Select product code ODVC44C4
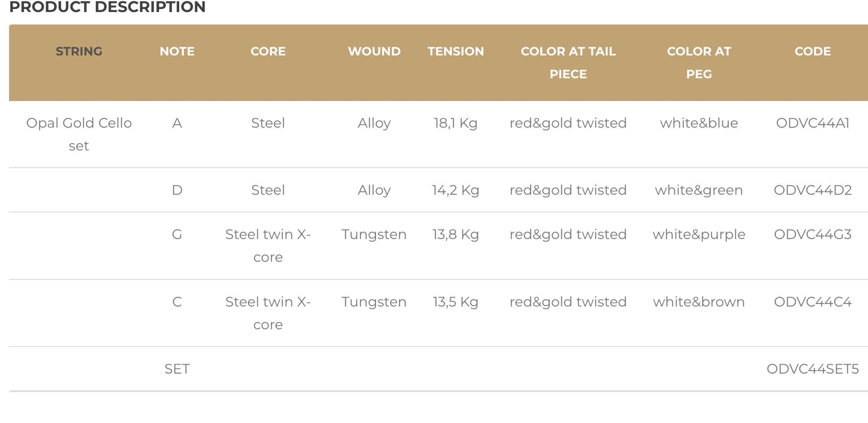 click(x=812, y=302)
